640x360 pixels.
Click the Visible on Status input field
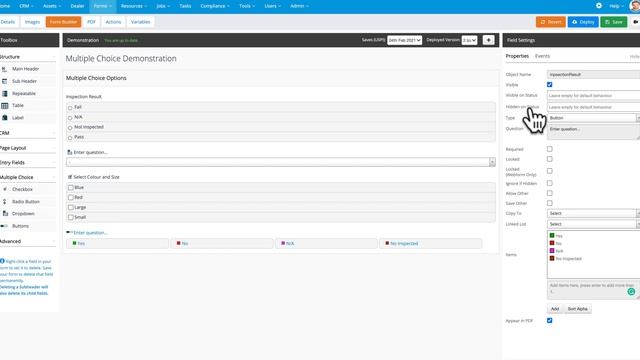[x=593, y=96]
